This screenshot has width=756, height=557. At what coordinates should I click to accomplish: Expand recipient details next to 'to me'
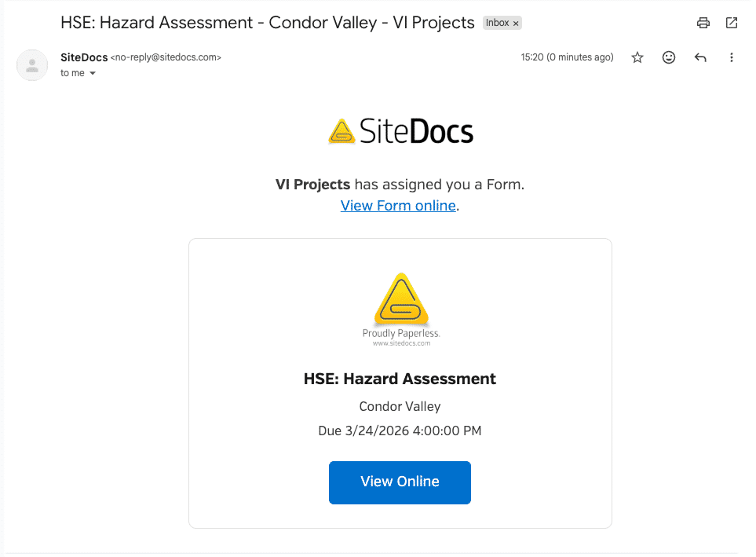tap(93, 73)
